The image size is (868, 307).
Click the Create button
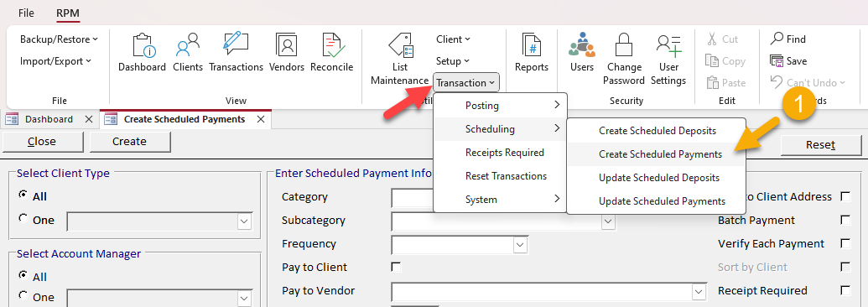click(x=129, y=142)
